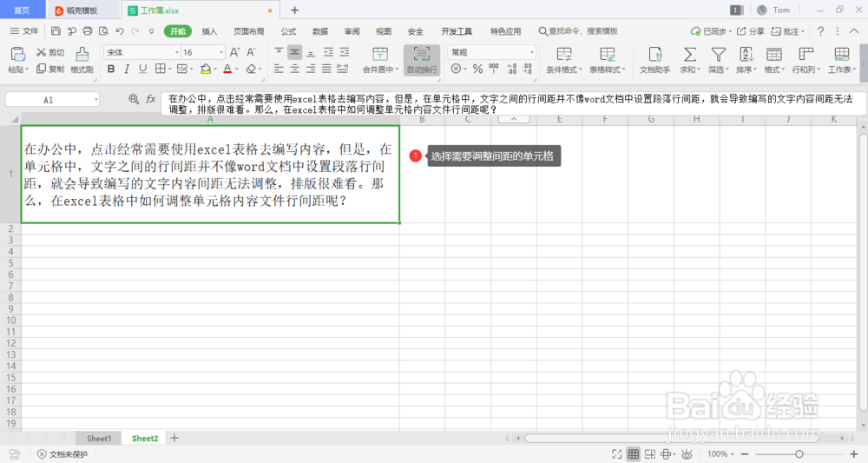This screenshot has height=463, width=868.
Task: Center text horizontally
Action: 295,69
